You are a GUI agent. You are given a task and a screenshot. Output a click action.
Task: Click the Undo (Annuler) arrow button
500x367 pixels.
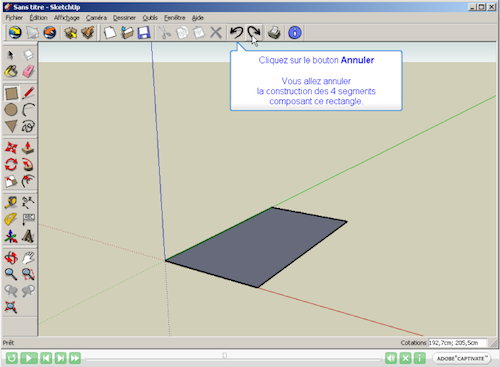[237, 33]
